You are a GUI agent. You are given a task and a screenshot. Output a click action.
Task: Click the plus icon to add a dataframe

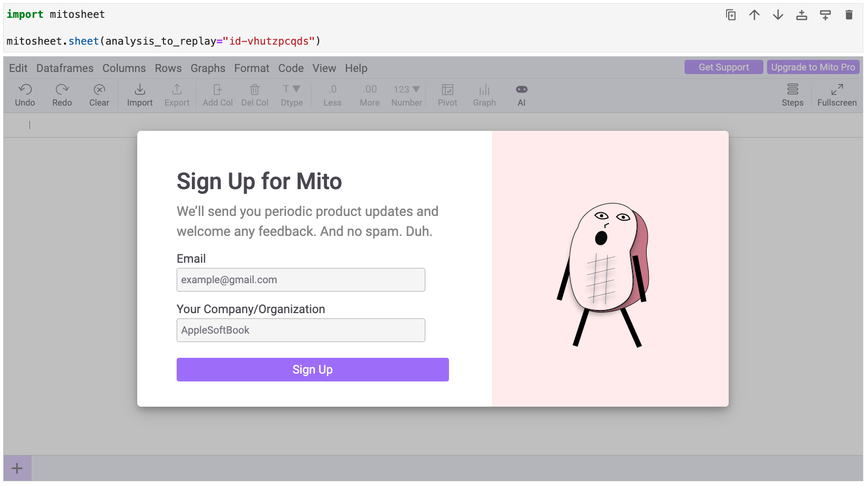click(x=17, y=468)
